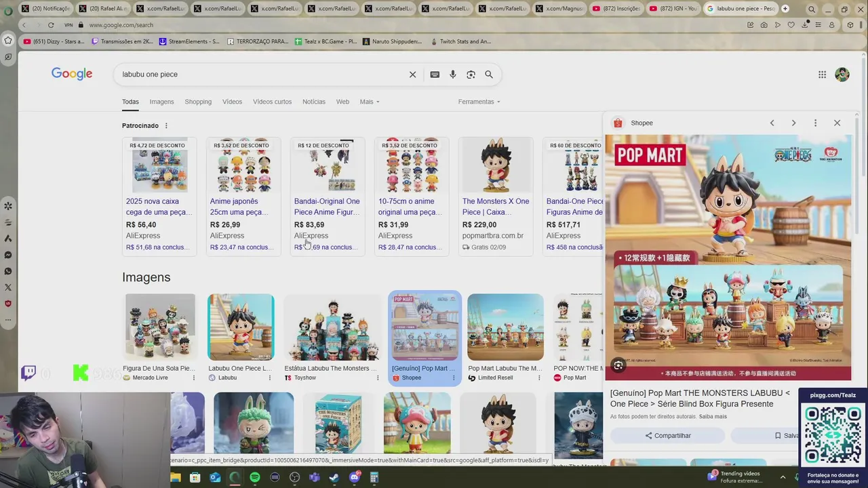Open The Monsters X One Piece R$ 229,00 ad

[x=496, y=197]
